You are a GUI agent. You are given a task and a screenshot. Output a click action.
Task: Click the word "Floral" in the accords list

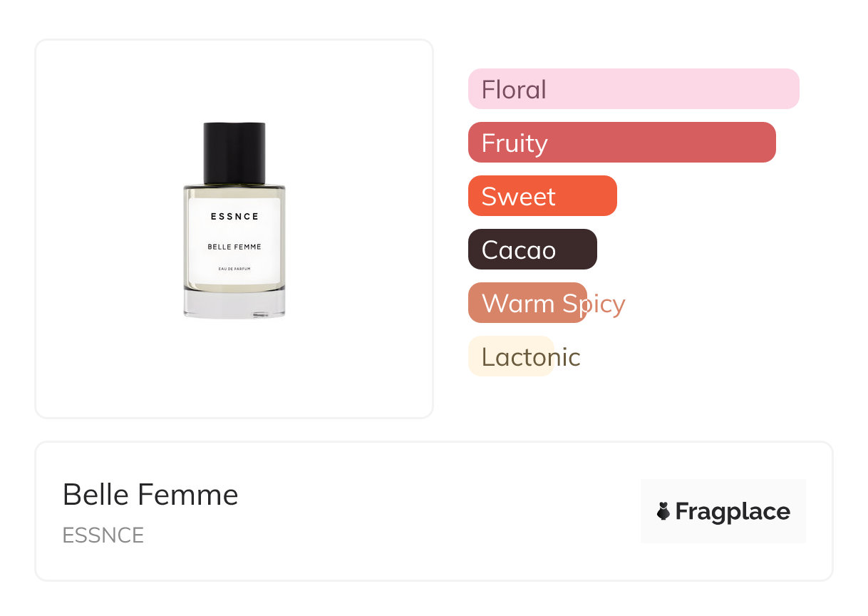[514, 89]
